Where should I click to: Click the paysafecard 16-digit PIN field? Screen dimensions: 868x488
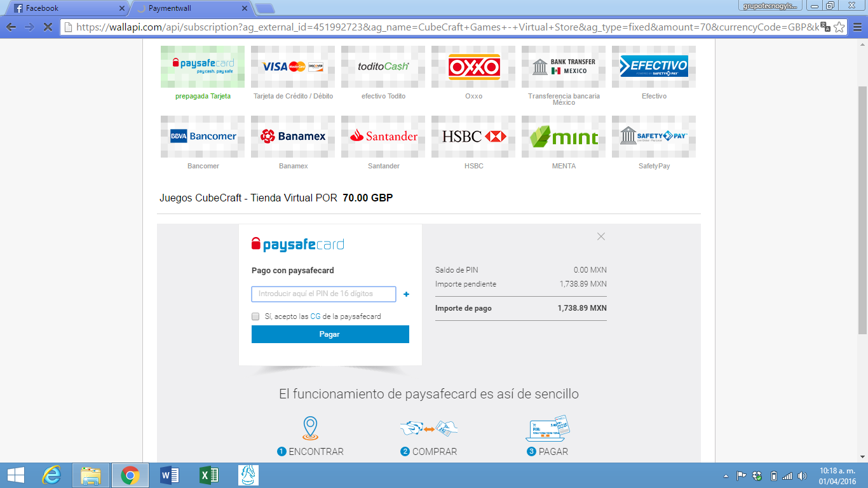(x=323, y=294)
